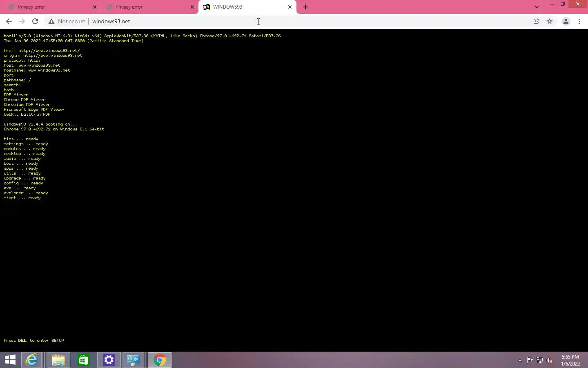588x368 pixels.
Task: Bookmark this tab with the star icon
Action: 550,21
